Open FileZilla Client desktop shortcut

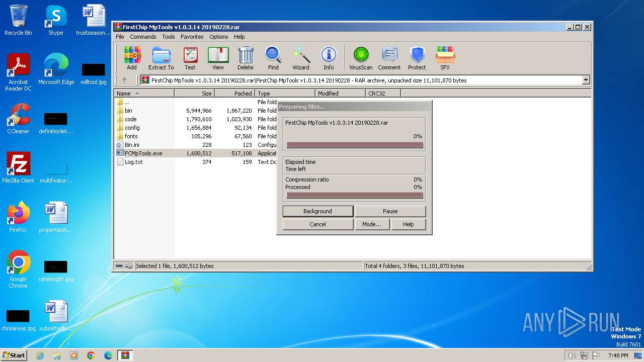pos(18,168)
